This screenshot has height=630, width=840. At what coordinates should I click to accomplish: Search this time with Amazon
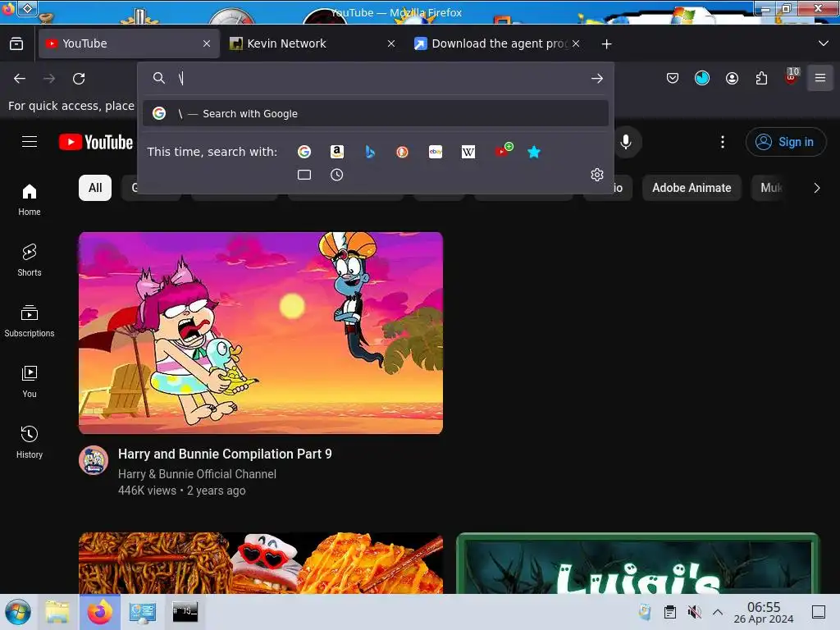click(x=337, y=152)
